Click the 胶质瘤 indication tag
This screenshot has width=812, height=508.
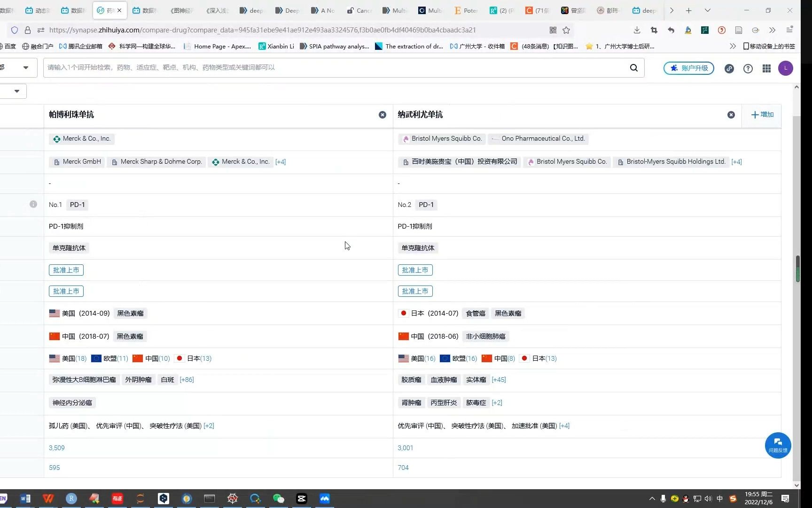[x=411, y=380]
